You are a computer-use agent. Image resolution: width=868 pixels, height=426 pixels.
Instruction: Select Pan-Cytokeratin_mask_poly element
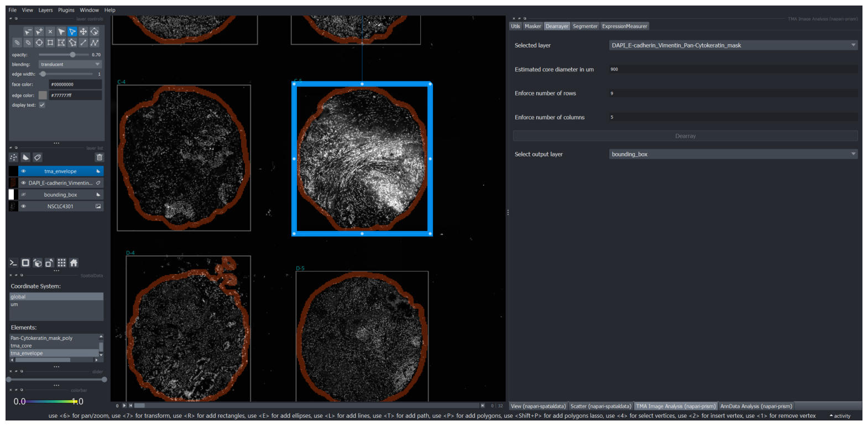coord(54,338)
